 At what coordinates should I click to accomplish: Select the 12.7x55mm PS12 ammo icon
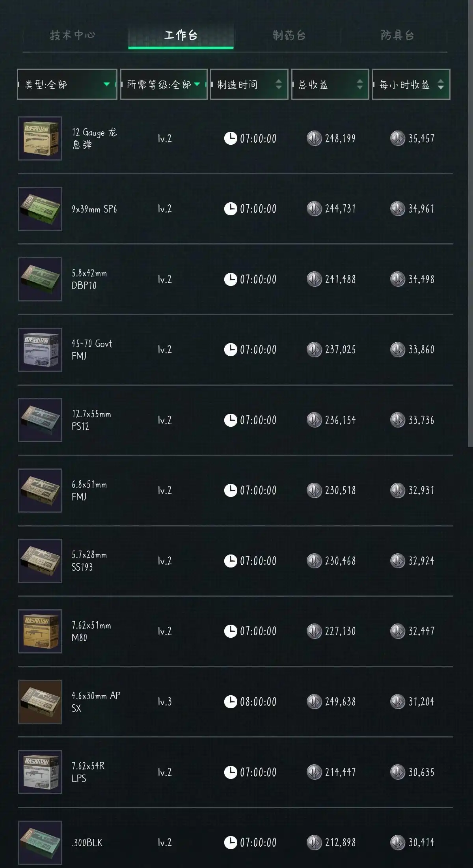[x=40, y=420]
